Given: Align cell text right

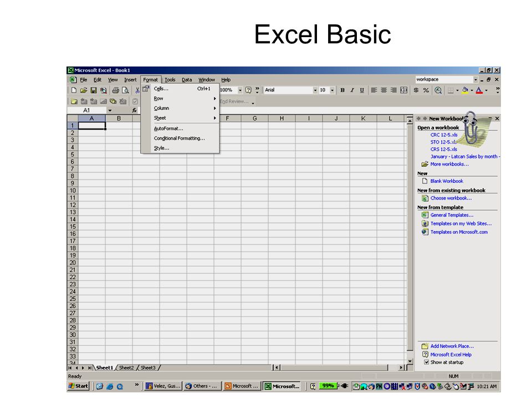Looking at the screenshot, I should (x=393, y=90).
